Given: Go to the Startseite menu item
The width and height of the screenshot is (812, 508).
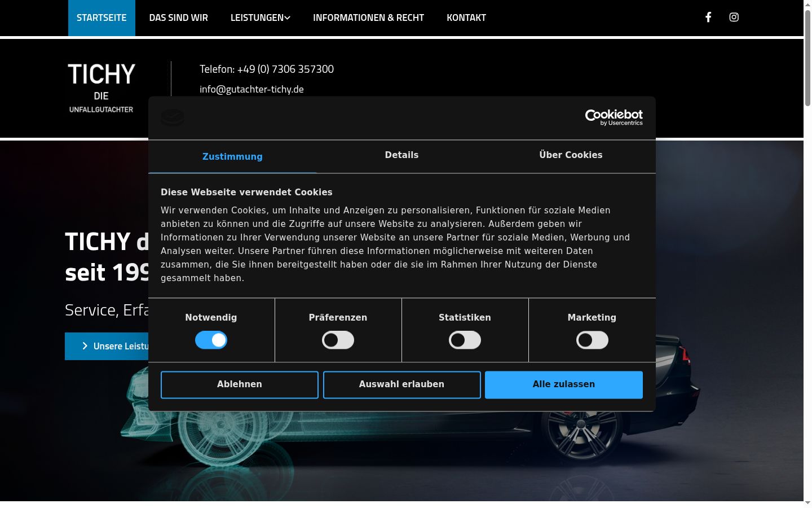Looking at the screenshot, I should point(101,17).
